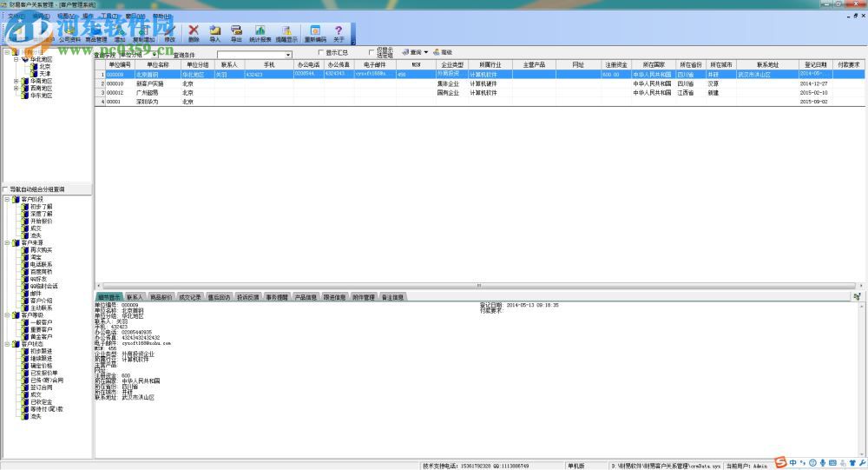Click the 商品管理 toolbar button
868x470 pixels.
[95, 35]
